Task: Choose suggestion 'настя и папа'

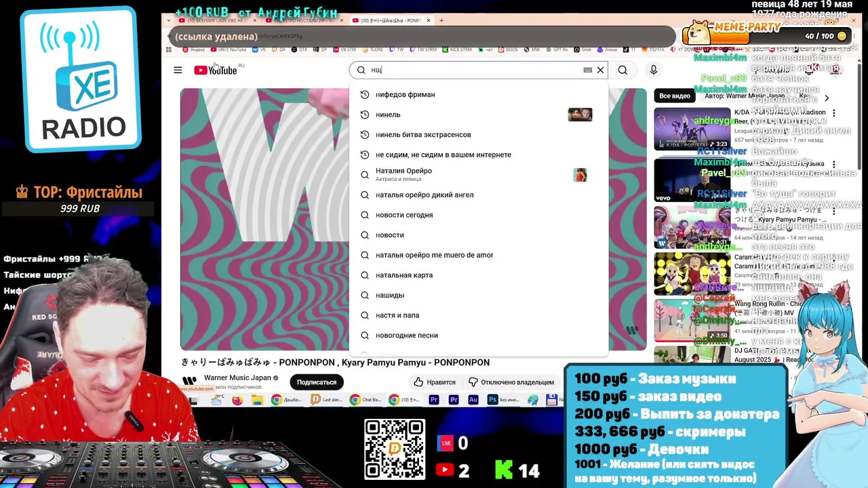Action: point(479,315)
